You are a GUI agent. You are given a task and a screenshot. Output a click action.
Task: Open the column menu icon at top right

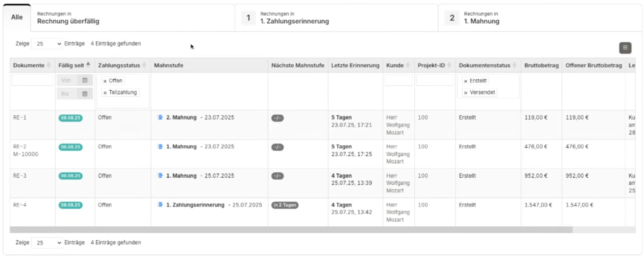(x=625, y=48)
